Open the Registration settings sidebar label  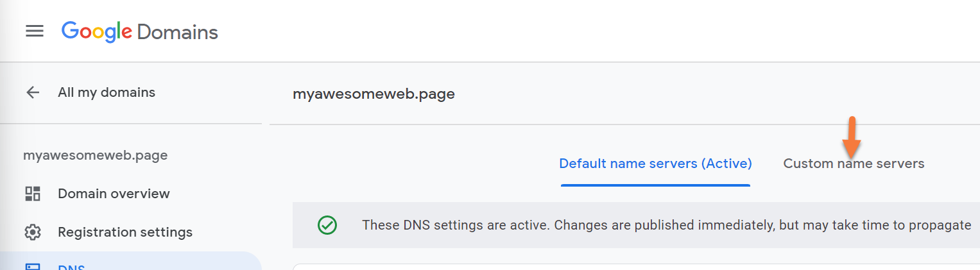(125, 232)
